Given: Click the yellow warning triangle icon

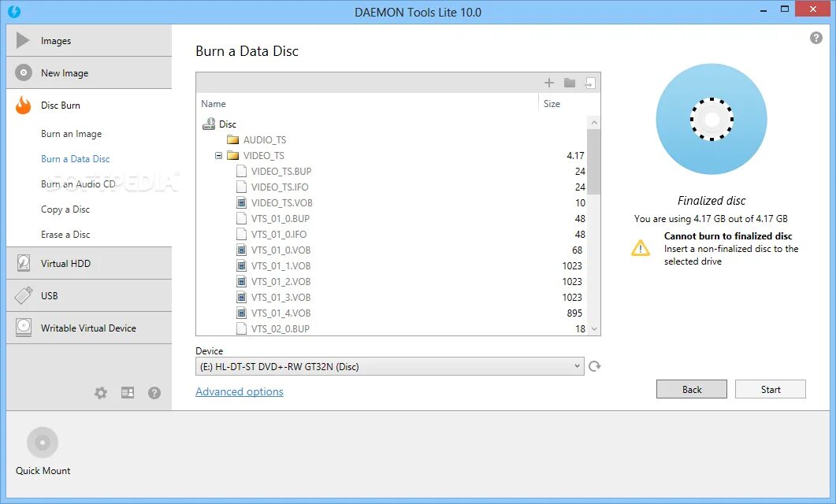Looking at the screenshot, I should pyautogui.click(x=641, y=248).
